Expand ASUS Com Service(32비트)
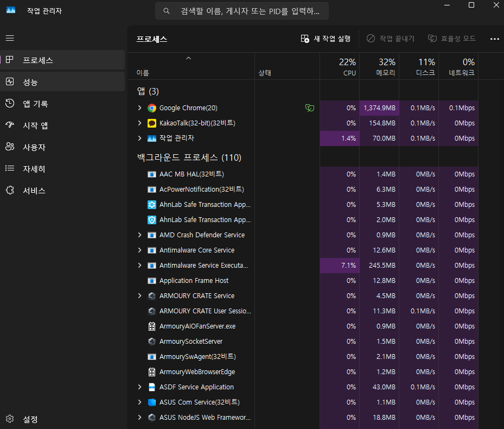504x429 pixels. pos(139,402)
